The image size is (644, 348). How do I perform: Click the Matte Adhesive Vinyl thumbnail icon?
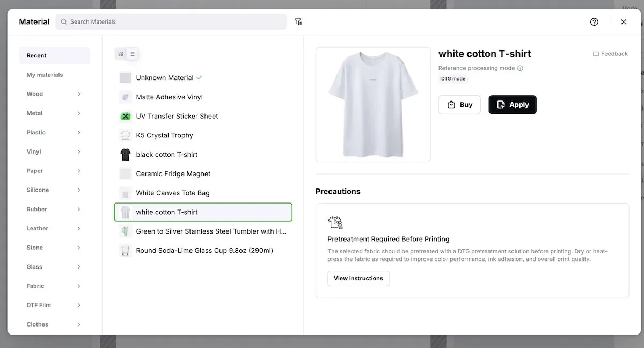tap(126, 97)
